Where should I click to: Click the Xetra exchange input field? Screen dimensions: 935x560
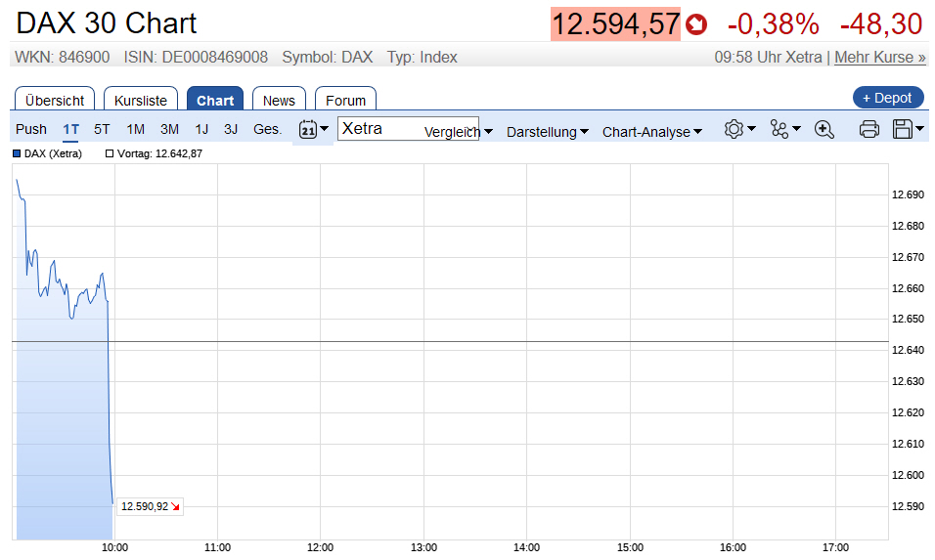[408, 129]
